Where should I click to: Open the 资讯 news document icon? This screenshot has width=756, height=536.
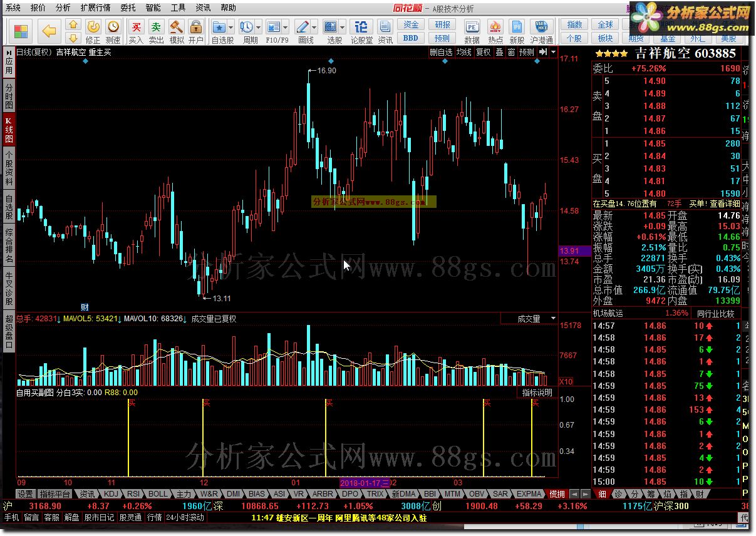(385, 31)
